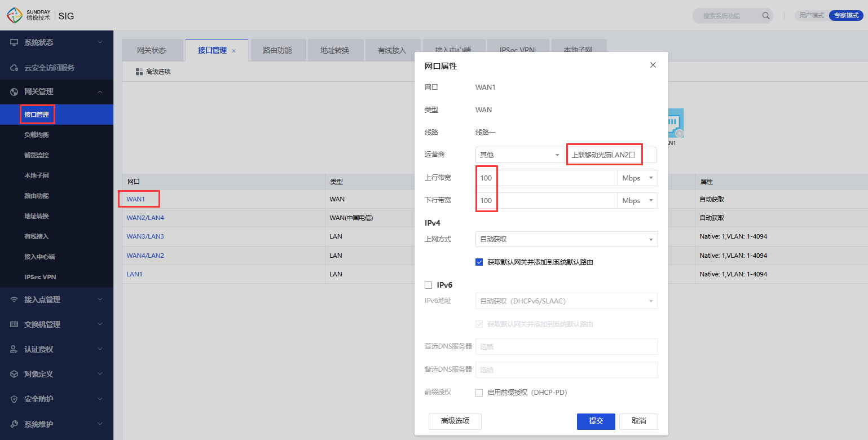Switch to the 网关状态 tab
Viewport: 868px width, 440px height.
coord(152,50)
